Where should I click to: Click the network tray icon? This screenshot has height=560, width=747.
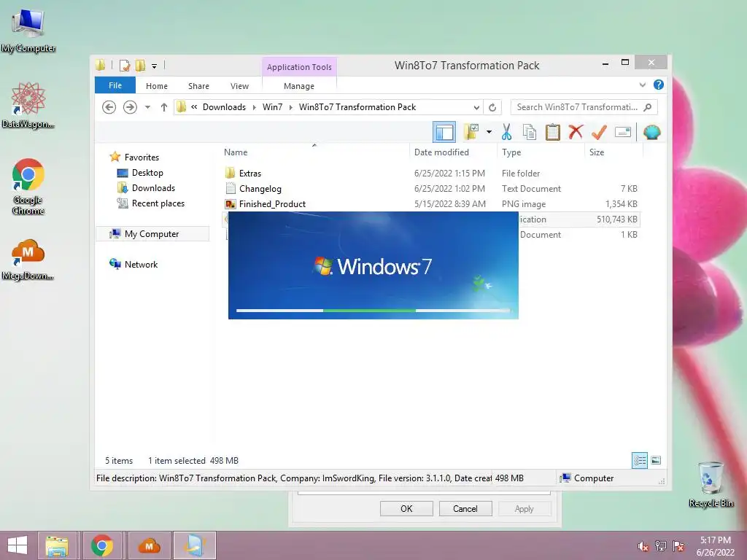pos(661,546)
